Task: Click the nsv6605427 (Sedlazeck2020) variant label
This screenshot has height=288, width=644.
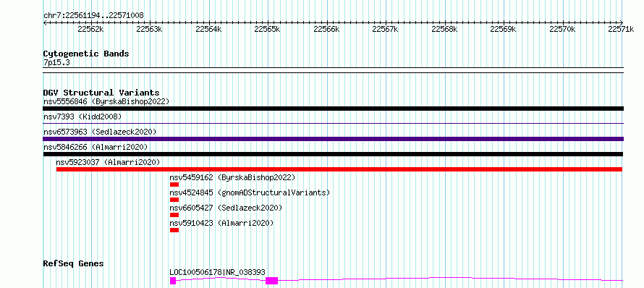Action: click(x=226, y=208)
